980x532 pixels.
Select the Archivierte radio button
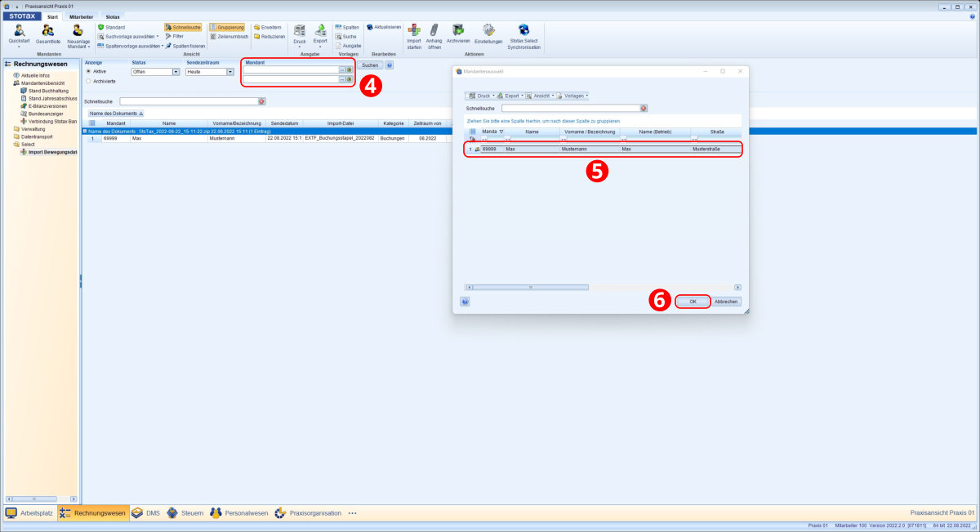(88, 81)
